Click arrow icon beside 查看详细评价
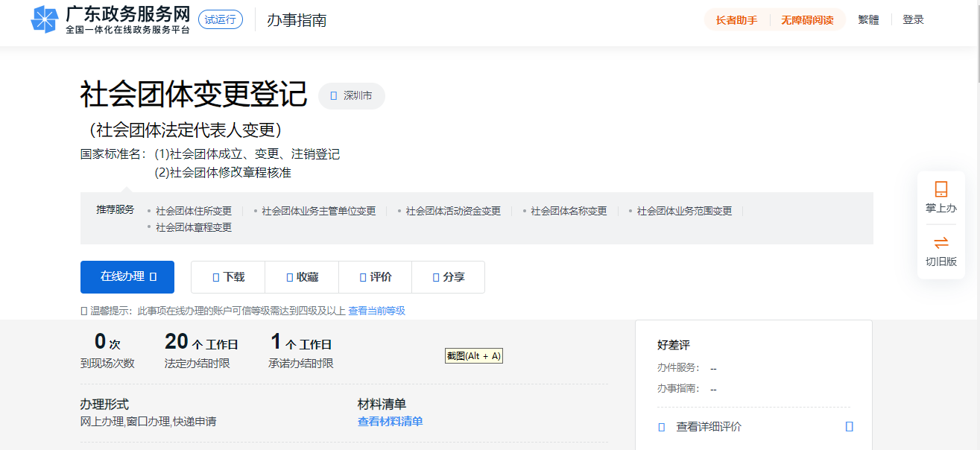 click(x=849, y=427)
